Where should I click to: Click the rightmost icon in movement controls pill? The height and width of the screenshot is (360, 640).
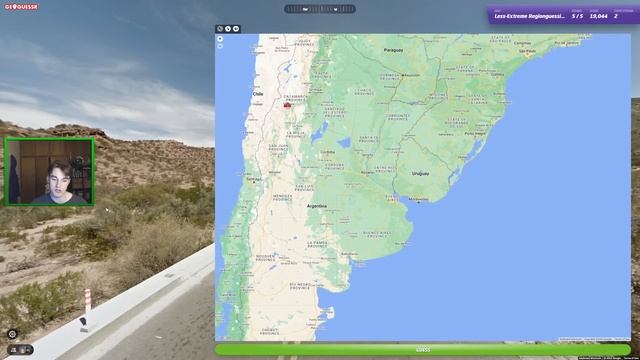[x=28, y=350]
